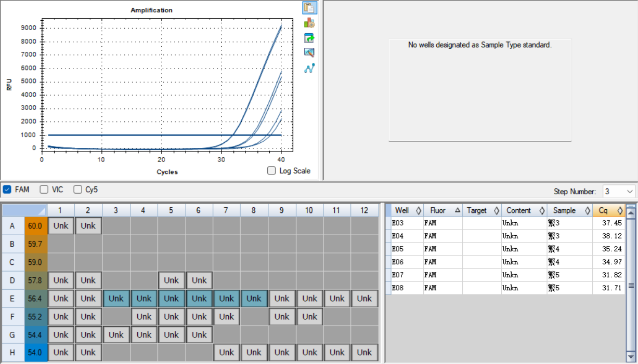Click the curve points display icon
638x364 pixels.
click(x=309, y=68)
